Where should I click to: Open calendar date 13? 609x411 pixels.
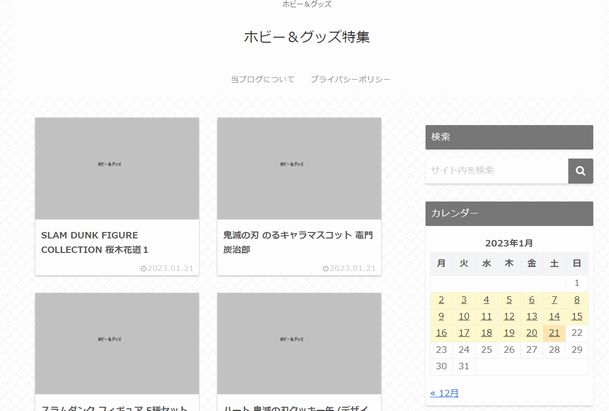(532, 316)
